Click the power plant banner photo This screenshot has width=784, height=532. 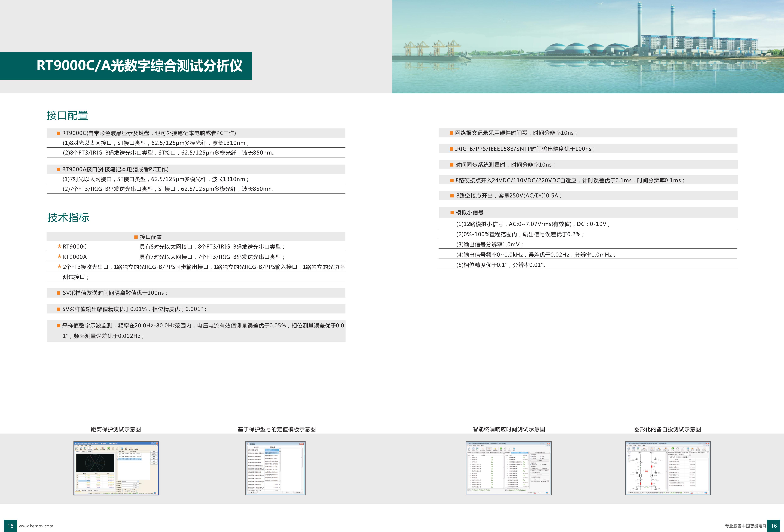588,47
